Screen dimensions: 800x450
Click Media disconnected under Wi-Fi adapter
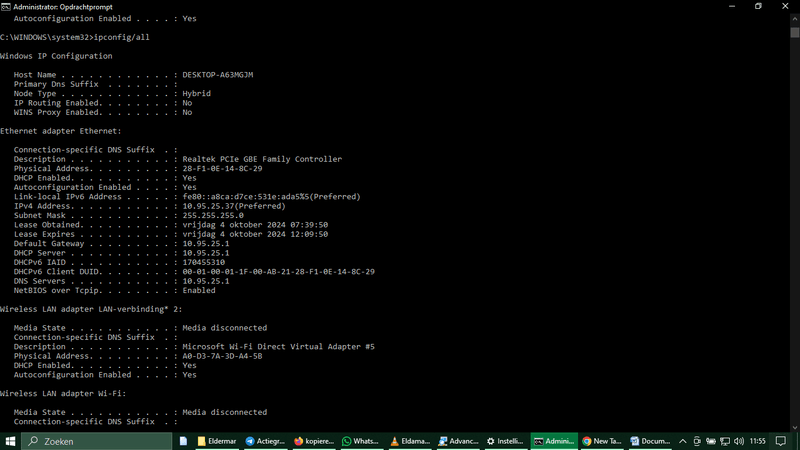(224, 412)
